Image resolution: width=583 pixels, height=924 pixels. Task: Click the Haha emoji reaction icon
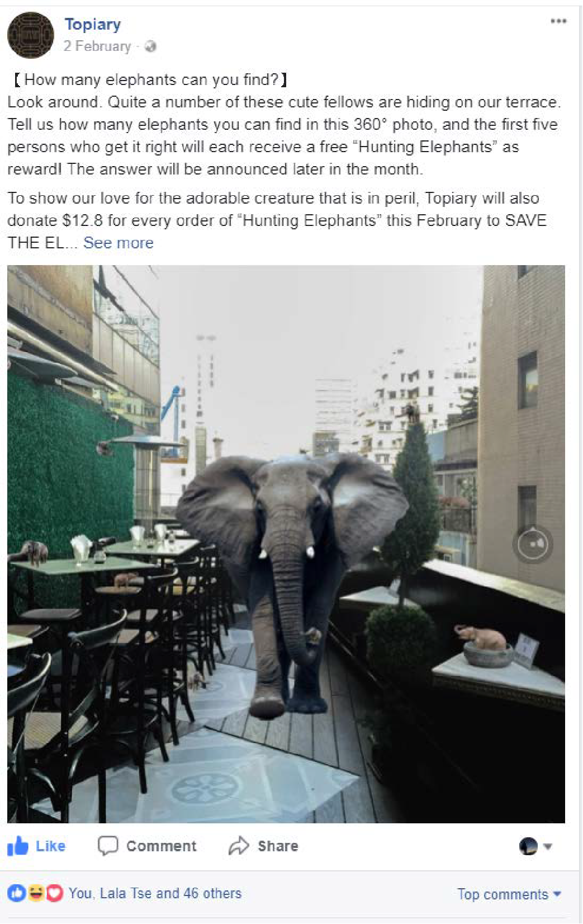click(36, 893)
